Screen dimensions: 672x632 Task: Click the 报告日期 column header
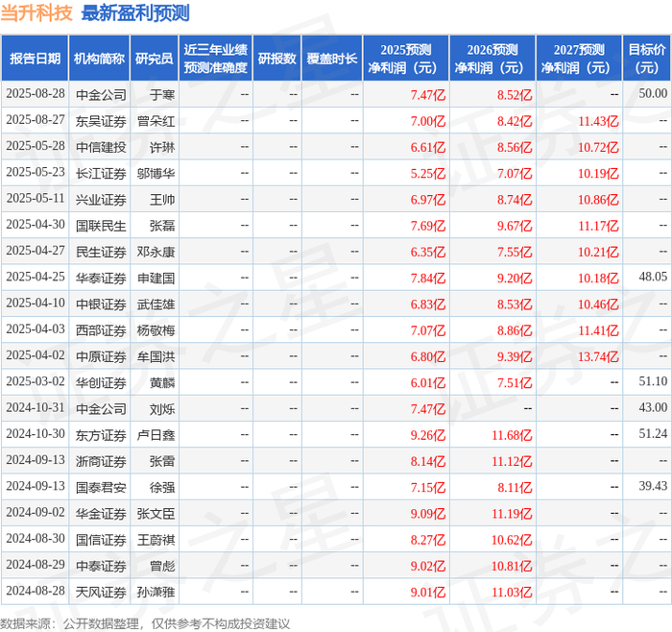coord(35,59)
